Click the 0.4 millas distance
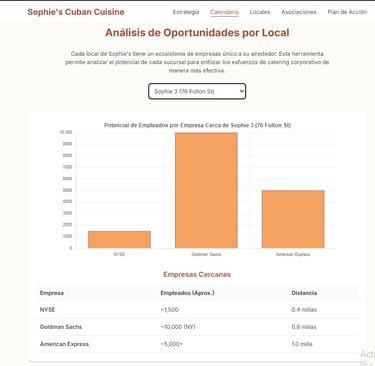 point(304,310)
